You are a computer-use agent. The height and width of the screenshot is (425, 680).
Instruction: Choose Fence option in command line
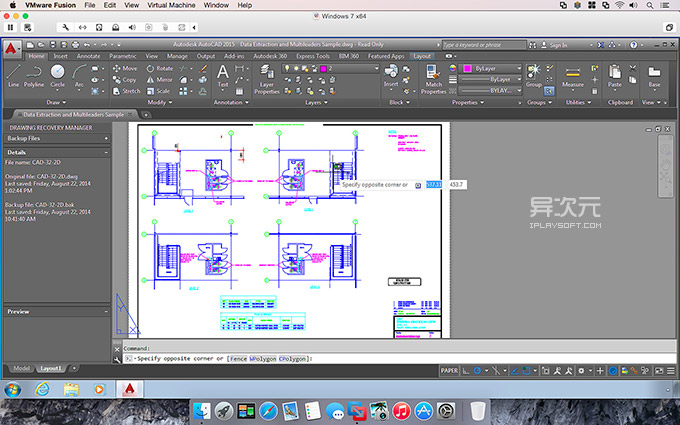pyautogui.click(x=238, y=359)
